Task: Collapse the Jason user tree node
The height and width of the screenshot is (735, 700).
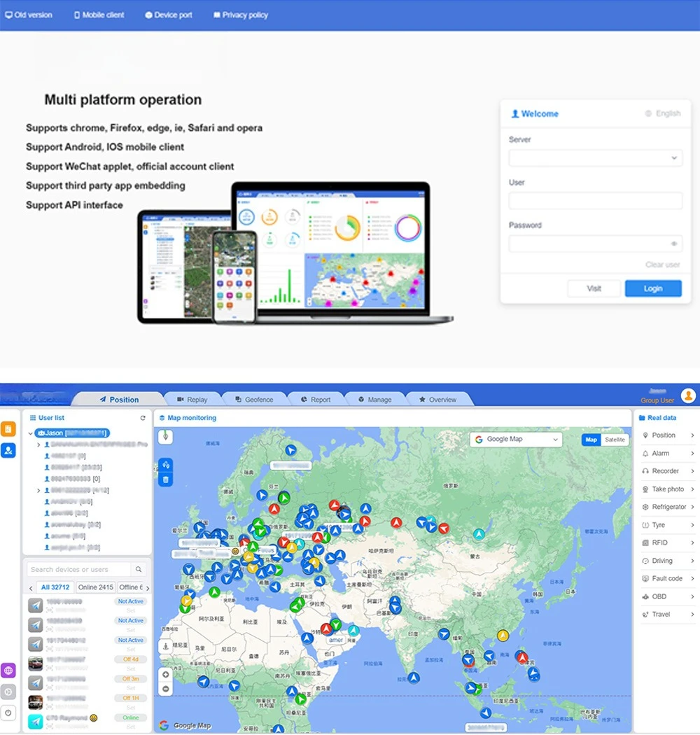Action: pyautogui.click(x=30, y=434)
